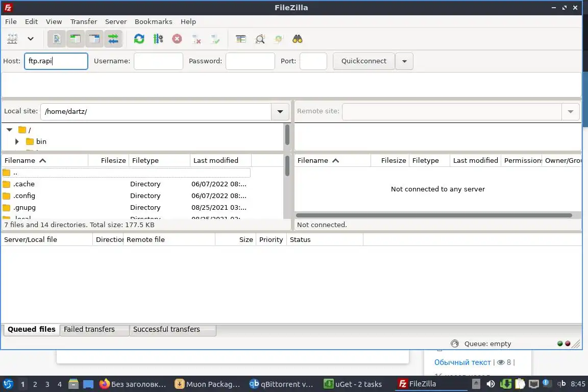Select the parent directory '..' row
The image size is (588, 392).
click(126, 173)
